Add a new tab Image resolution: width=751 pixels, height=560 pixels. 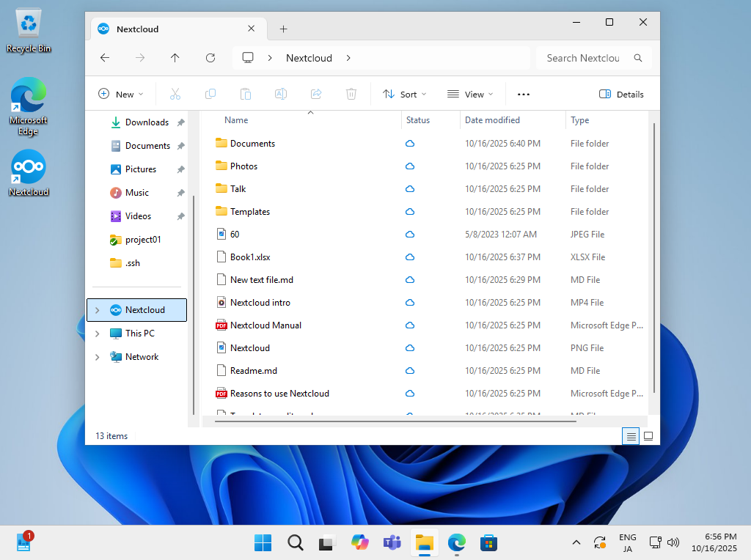click(283, 29)
